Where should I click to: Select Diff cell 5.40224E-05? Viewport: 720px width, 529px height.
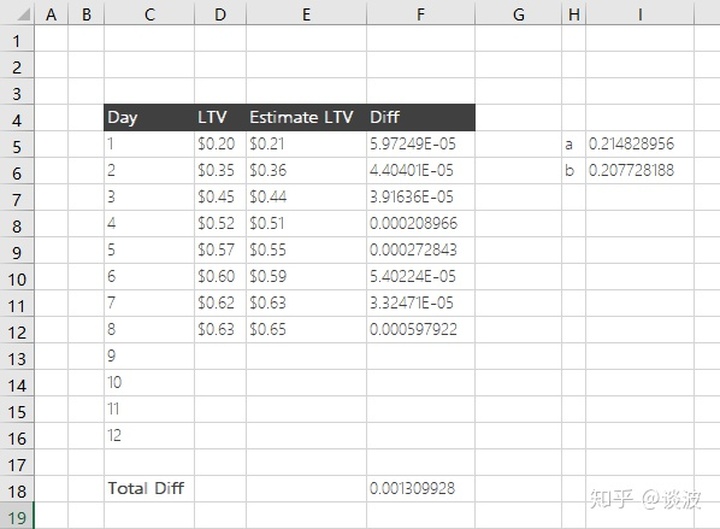(x=421, y=277)
